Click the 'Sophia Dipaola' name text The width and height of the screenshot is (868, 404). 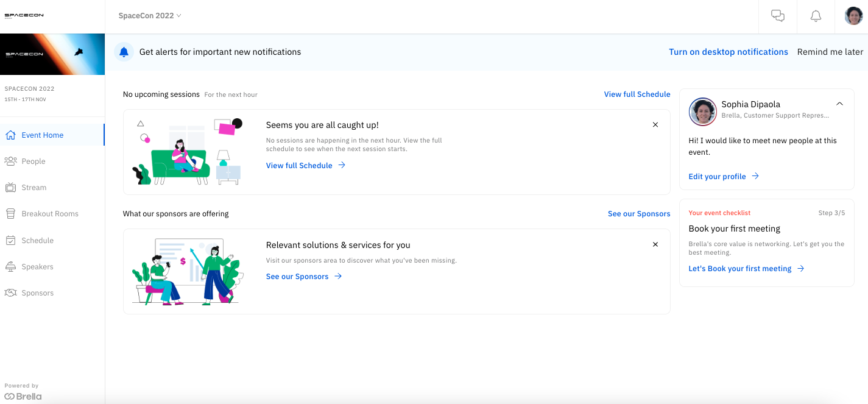pyautogui.click(x=750, y=104)
